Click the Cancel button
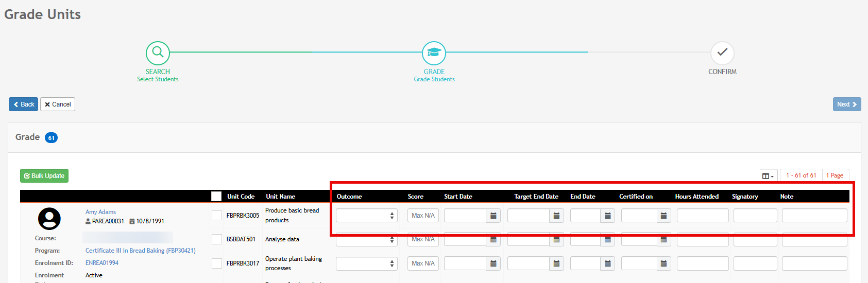This screenshot has width=868, height=283. (58, 104)
